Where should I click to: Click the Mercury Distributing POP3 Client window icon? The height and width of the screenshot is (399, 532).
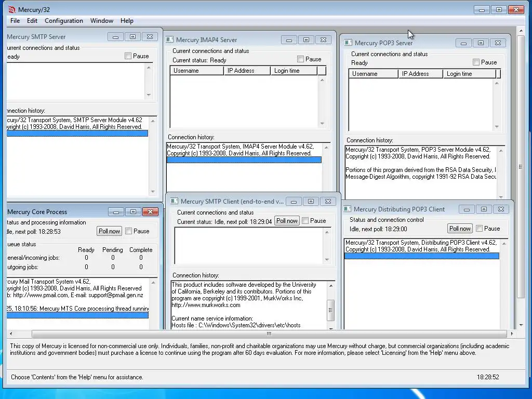tap(347, 209)
